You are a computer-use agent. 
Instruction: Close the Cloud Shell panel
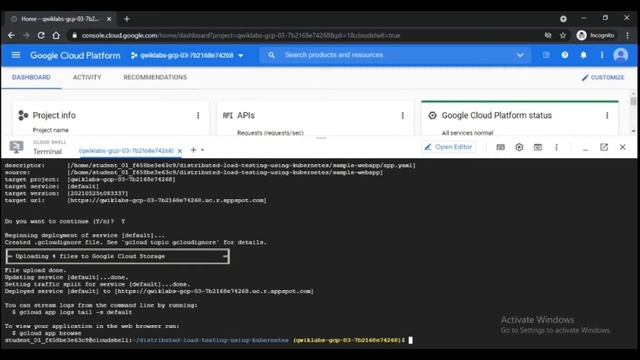click(x=622, y=147)
